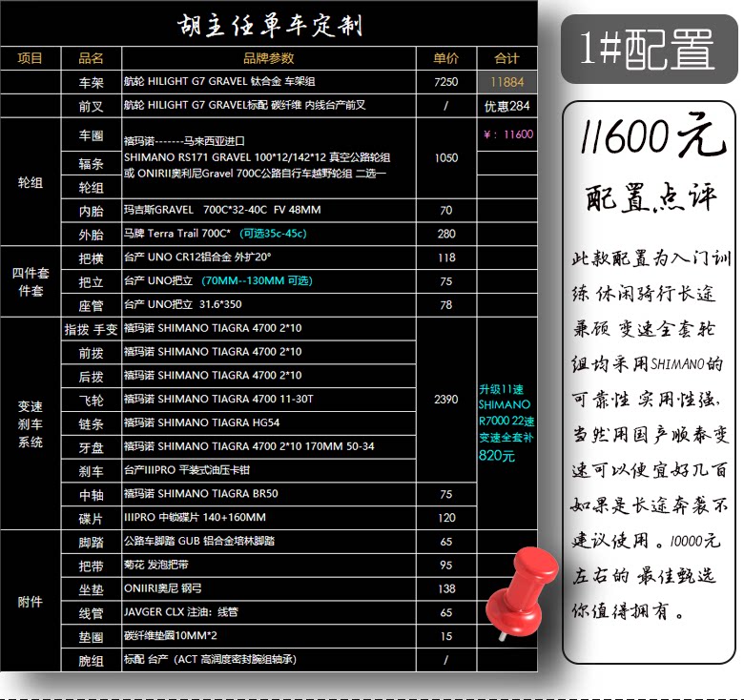744x700 pixels.
Task: Click the wheelset price 1050
Action: (x=446, y=158)
